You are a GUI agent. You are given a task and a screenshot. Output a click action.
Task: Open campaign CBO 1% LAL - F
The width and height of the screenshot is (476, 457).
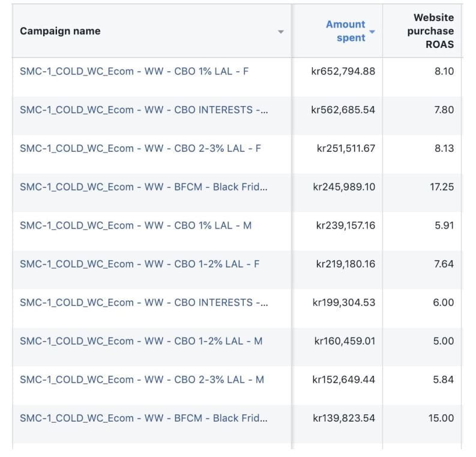134,71
